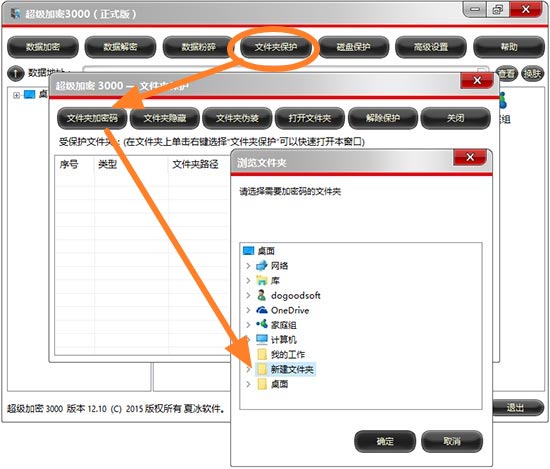The width and height of the screenshot is (550, 469).
Task: Click 确定 to confirm folder selection
Action: click(385, 441)
